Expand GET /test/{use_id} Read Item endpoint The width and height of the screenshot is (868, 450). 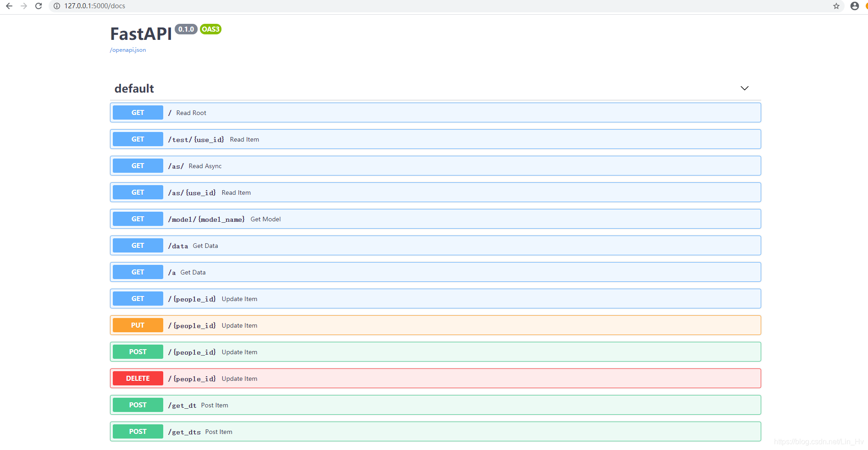pyautogui.click(x=435, y=139)
